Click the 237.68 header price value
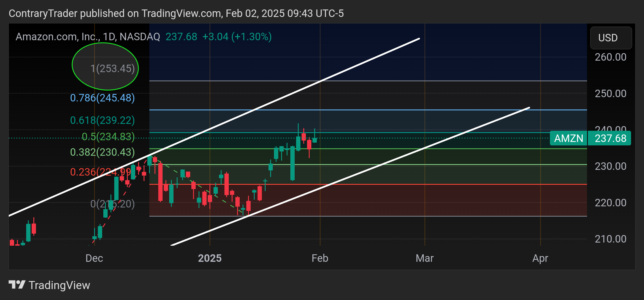Screen dimensions: 644x300 [x=182, y=37]
